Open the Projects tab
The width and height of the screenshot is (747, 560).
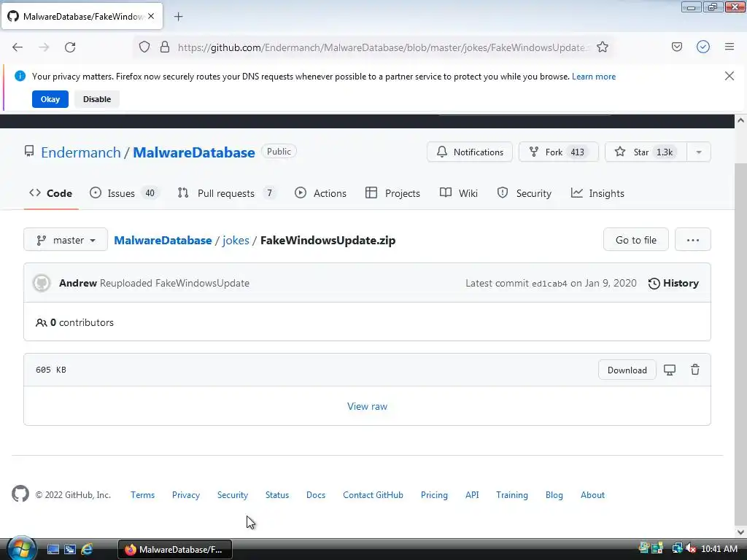coord(392,192)
